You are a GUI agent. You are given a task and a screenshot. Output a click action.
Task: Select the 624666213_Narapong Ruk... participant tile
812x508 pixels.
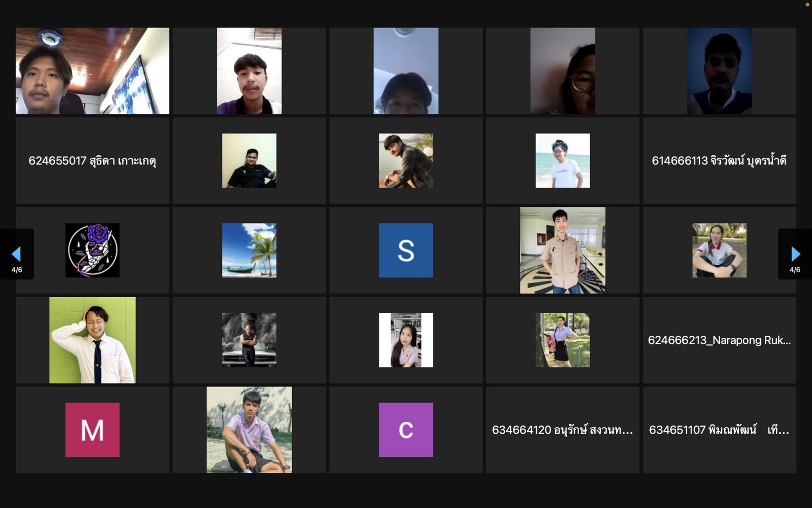coord(719,340)
